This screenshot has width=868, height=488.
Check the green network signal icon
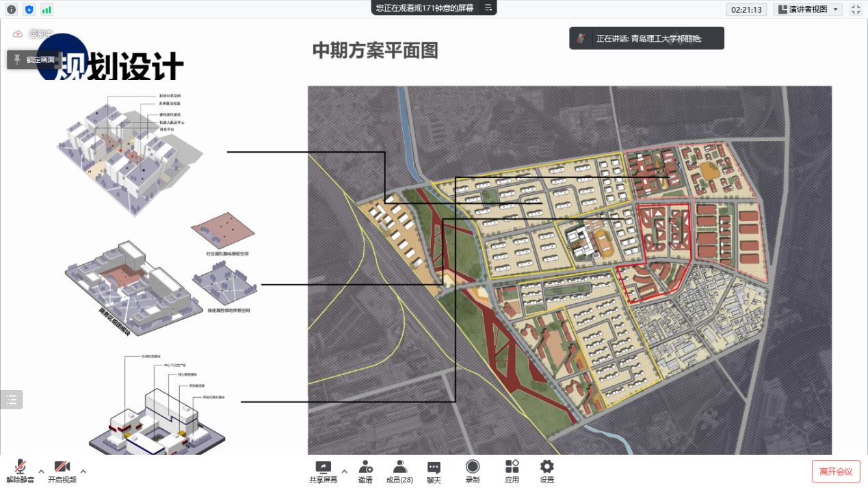(x=47, y=10)
